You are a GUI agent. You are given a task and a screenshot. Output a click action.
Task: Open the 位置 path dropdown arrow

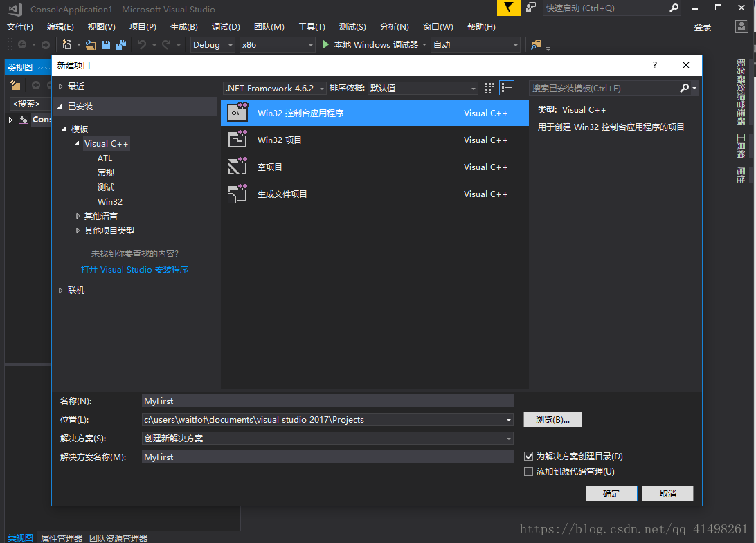[x=508, y=420]
